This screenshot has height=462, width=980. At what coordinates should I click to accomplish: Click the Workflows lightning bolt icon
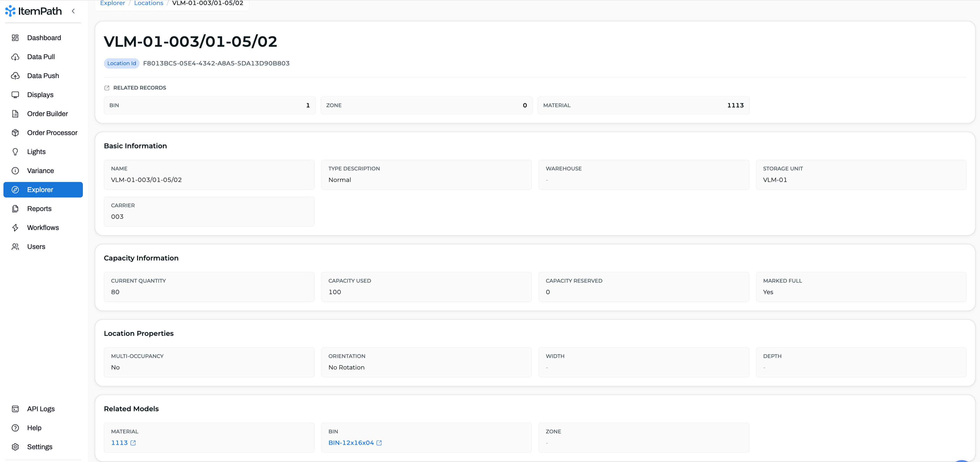click(15, 228)
